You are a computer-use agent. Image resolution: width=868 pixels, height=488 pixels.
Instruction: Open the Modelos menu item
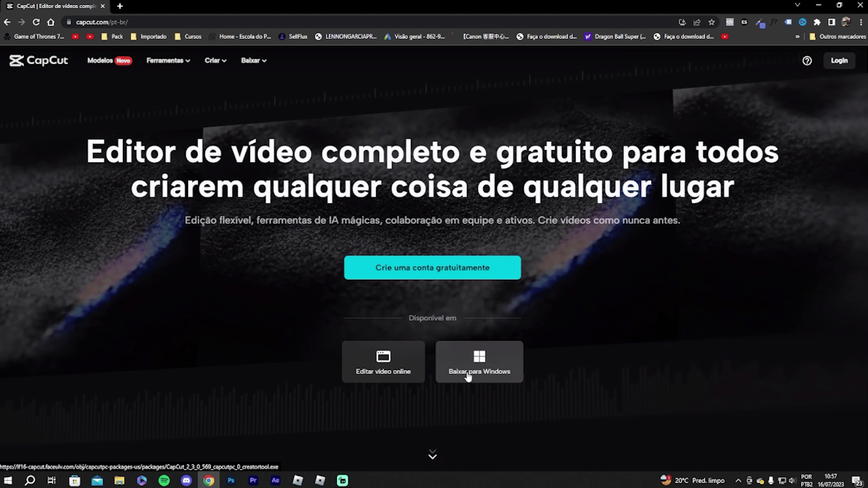(100, 61)
